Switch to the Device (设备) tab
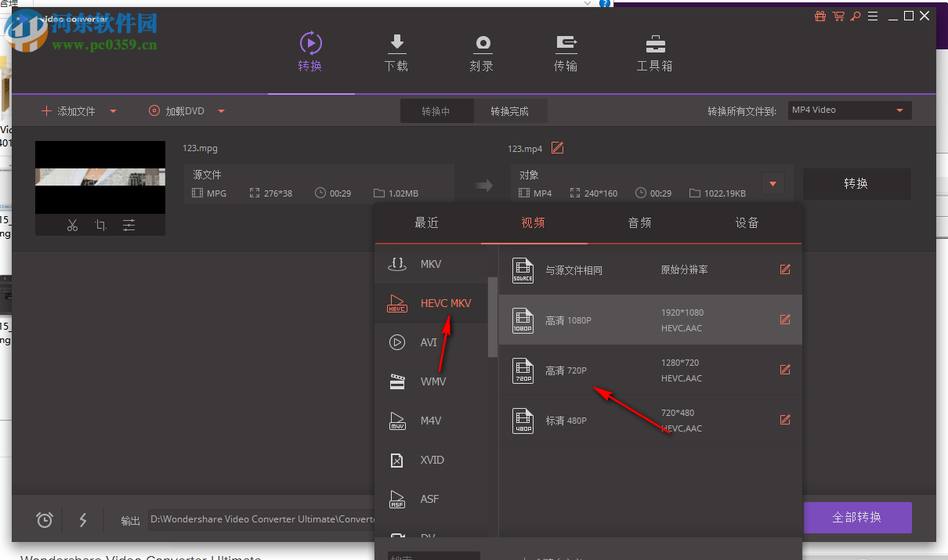This screenshot has height=560, width=948. pos(747,223)
